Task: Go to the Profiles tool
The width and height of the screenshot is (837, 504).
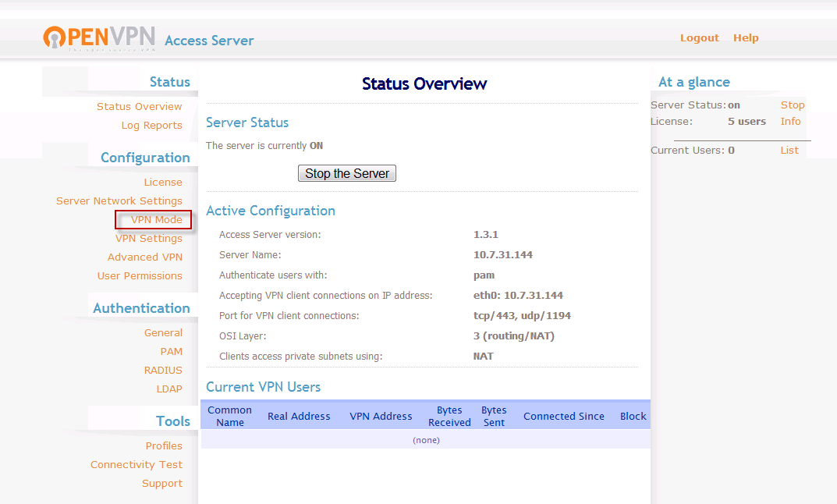Action: [x=164, y=445]
